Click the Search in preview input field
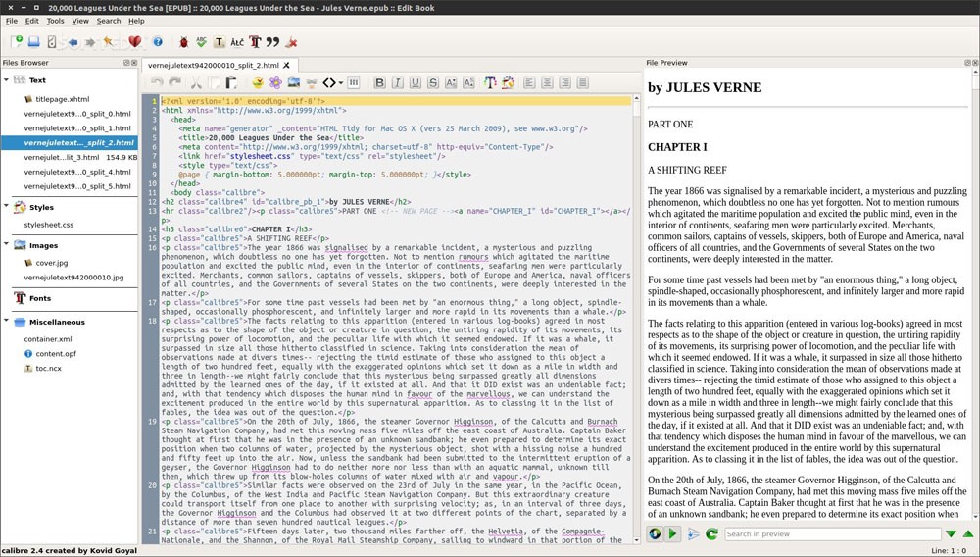980x557 pixels. (832, 534)
